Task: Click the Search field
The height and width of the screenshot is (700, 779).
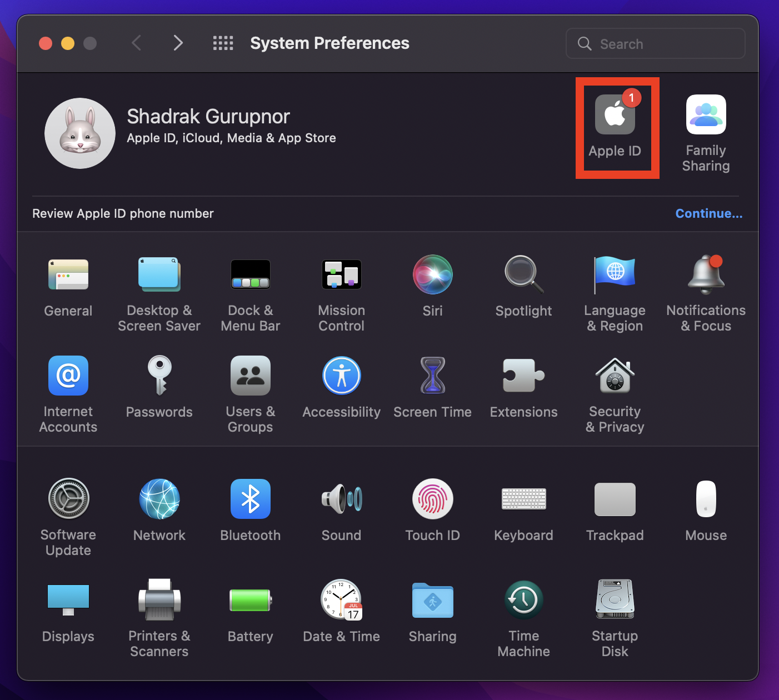Action: tap(656, 43)
